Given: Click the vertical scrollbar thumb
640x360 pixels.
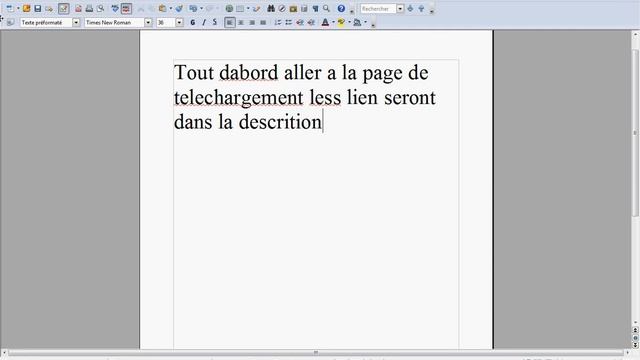Looking at the screenshot, I should tap(635, 133).
